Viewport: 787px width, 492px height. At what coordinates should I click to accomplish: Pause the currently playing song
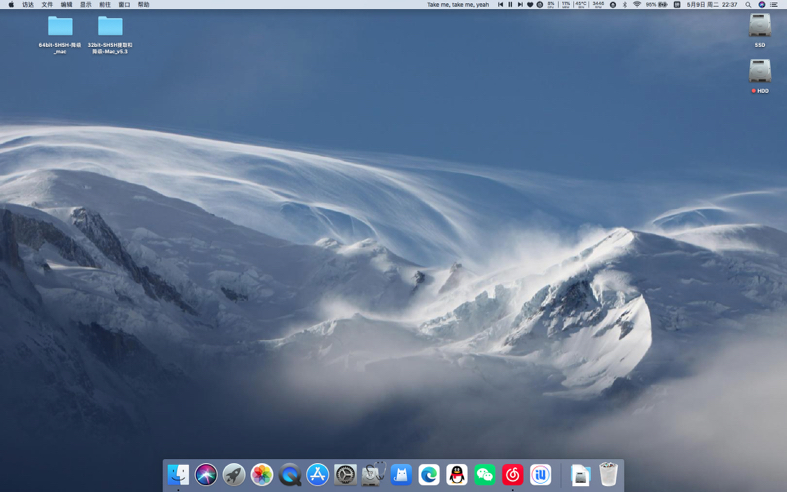point(510,5)
